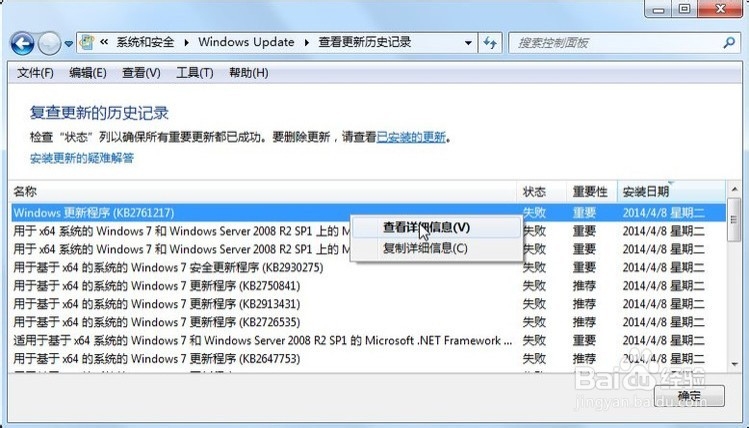Viewport: 749px width, 428px height.
Task: Click 失败 status in KB2930275 row
Action: (x=534, y=268)
